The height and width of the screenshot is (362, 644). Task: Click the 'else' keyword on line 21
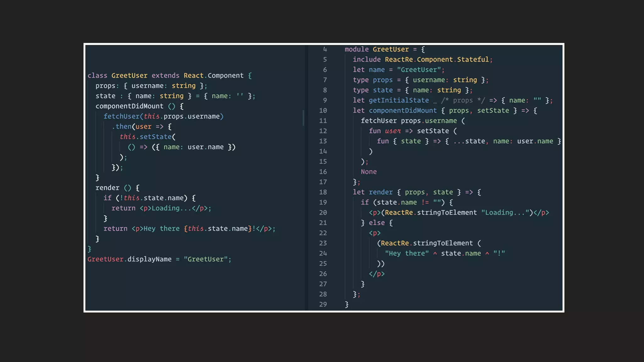click(377, 223)
